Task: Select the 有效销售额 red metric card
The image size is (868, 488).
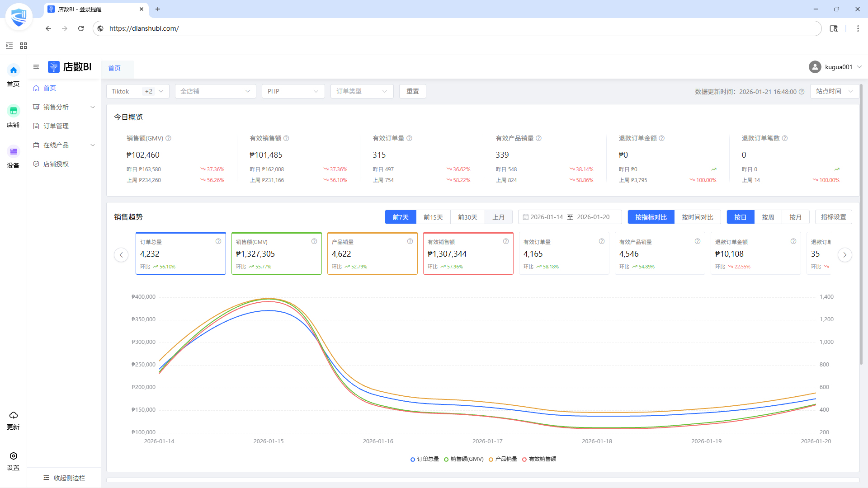Action: (468, 253)
